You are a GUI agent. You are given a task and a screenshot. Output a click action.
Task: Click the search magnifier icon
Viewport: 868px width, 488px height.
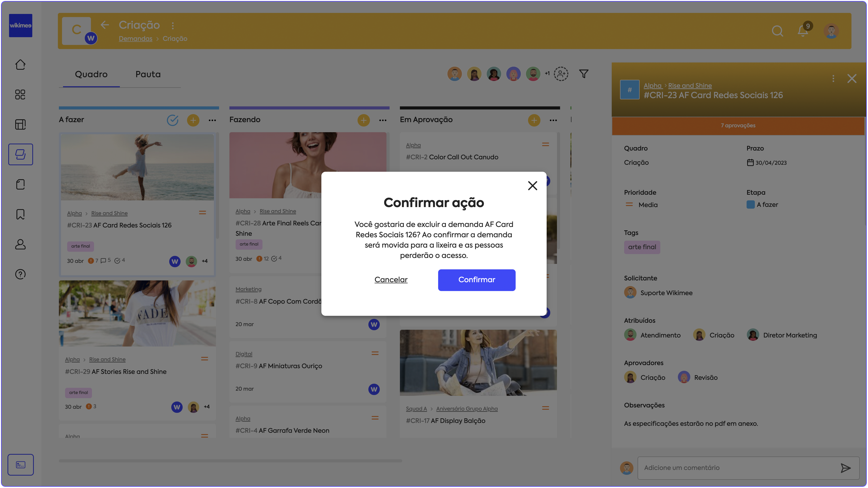(777, 31)
